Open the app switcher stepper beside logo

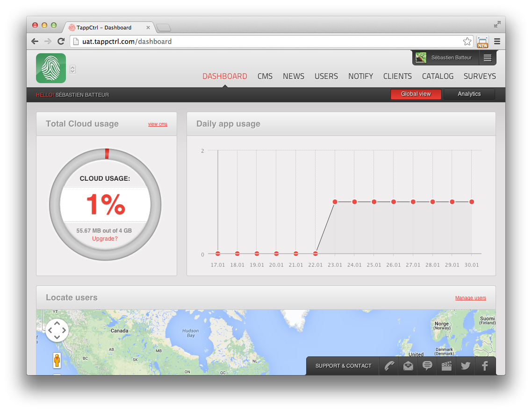pyautogui.click(x=72, y=70)
